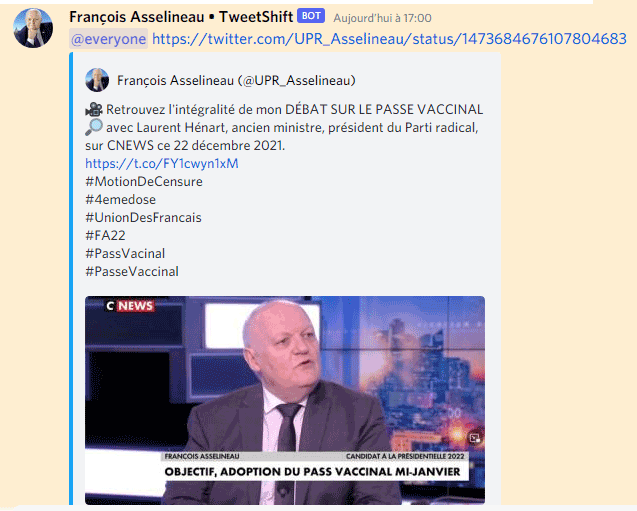Click the small avatar in the tweet embed
This screenshot has height=511, width=637.
97,80
